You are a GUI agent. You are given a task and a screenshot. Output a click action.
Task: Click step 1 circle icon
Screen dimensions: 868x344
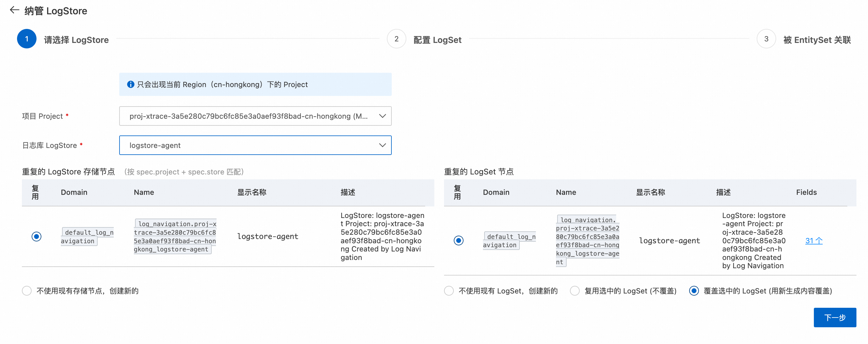tap(27, 39)
